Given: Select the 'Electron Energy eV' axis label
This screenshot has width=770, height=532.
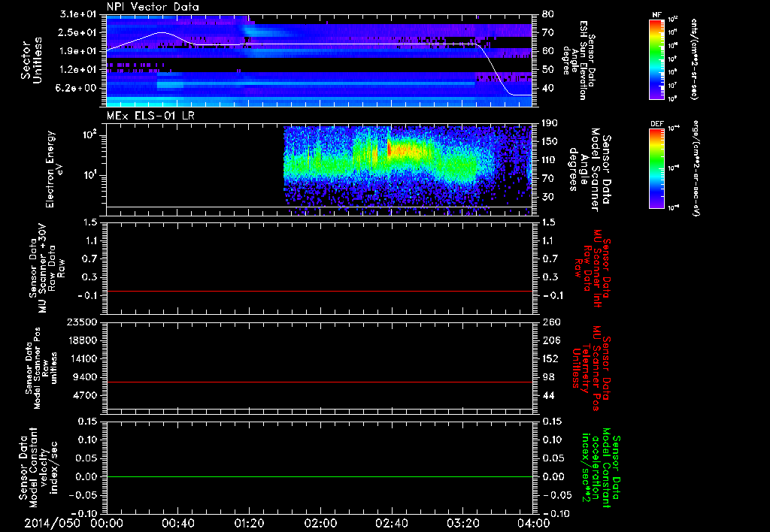Looking at the screenshot, I should click(54, 169).
